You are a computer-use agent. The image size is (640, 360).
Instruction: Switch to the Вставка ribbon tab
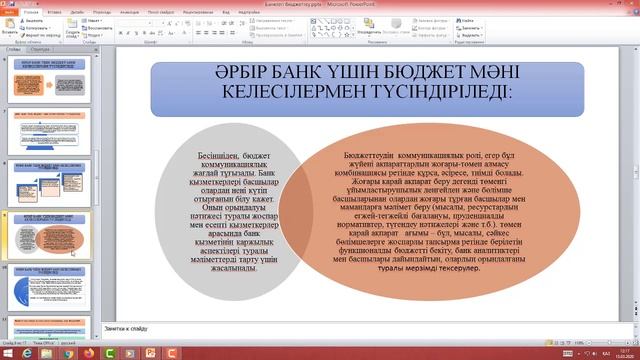54,12
